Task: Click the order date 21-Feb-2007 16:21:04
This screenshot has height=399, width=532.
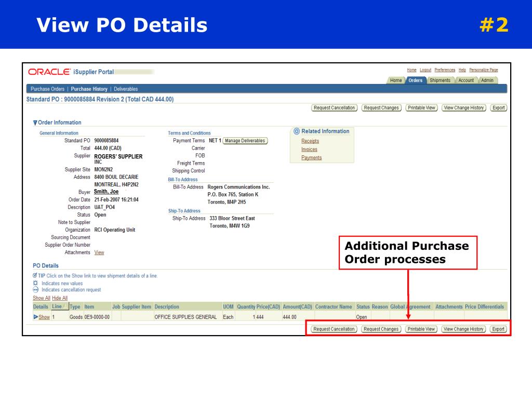Action: click(116, 200)
